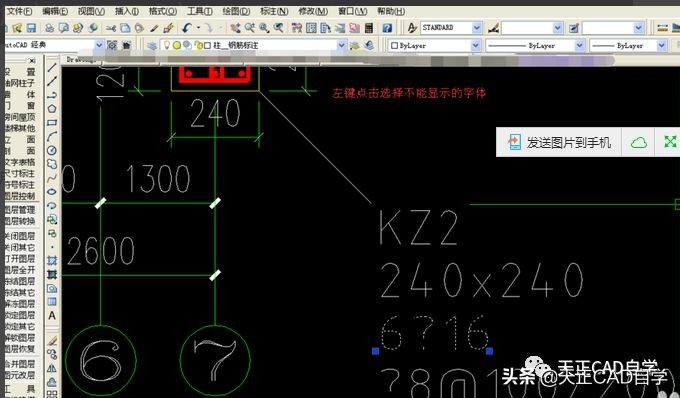Click the cloud upload button

(639, 142)
